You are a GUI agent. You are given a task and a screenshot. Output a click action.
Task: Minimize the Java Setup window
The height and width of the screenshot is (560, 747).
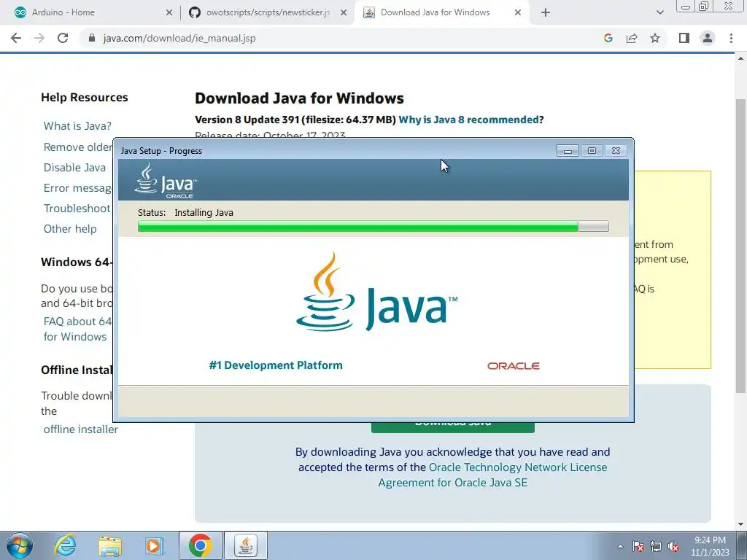pyautogui.click(x=568, y=150)
